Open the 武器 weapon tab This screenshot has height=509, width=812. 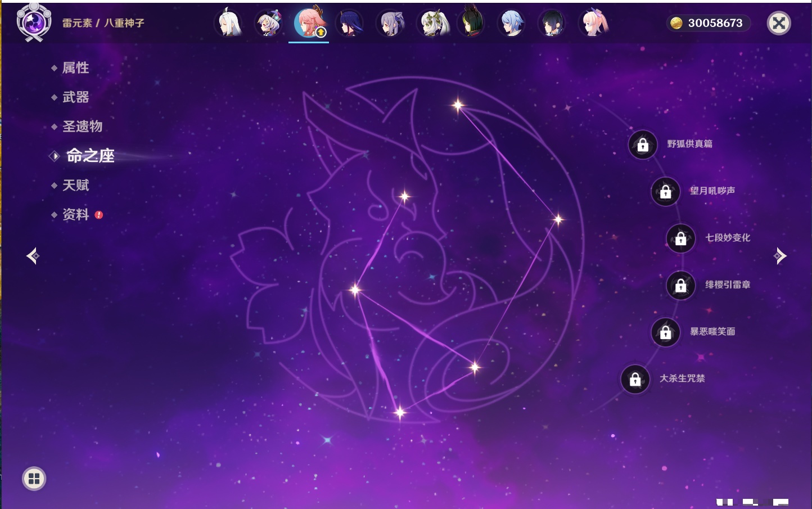tap(75, 97)
